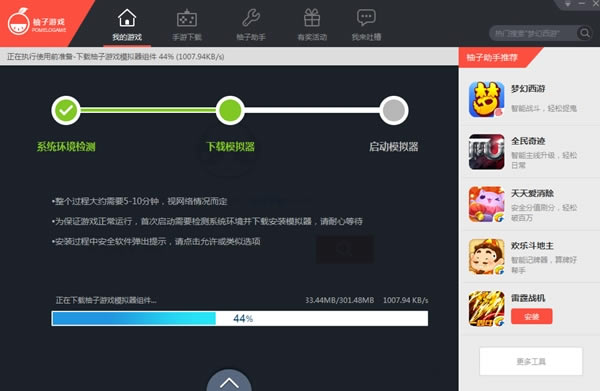Click the Pomelo Game logo
600x391 pixels.
click(37, 23)
